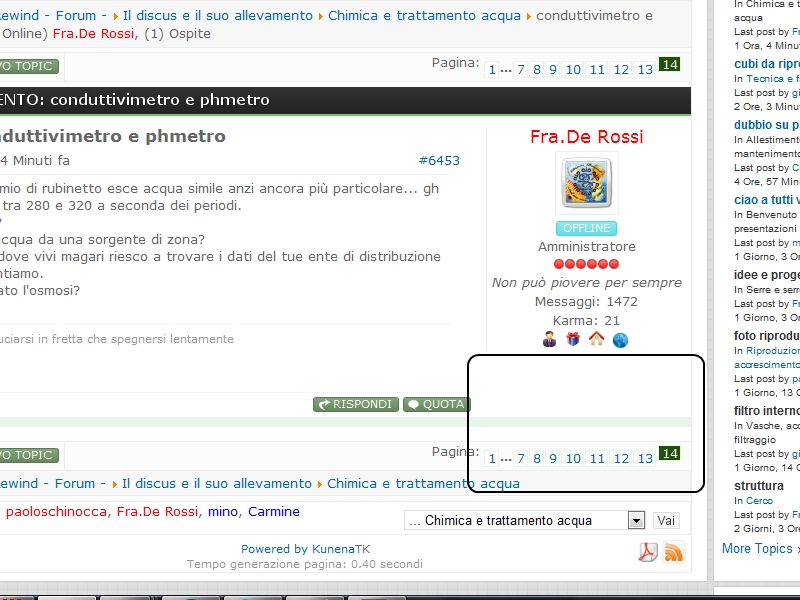This screenshot has height=600, width=800.
Task: Go to page 13 in top pagination
Action: pyautogui.click(x=645, y=69)
